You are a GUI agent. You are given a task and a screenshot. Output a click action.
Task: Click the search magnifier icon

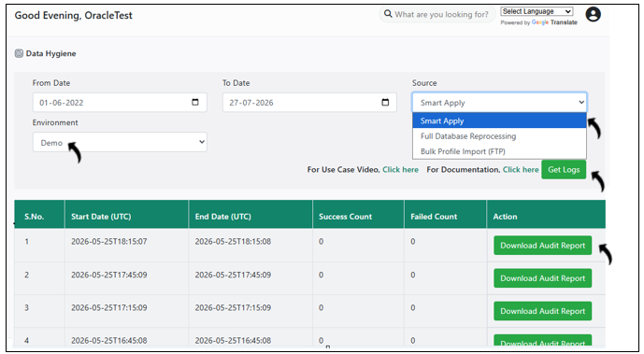pyautogui.click(x=388, y=14)
